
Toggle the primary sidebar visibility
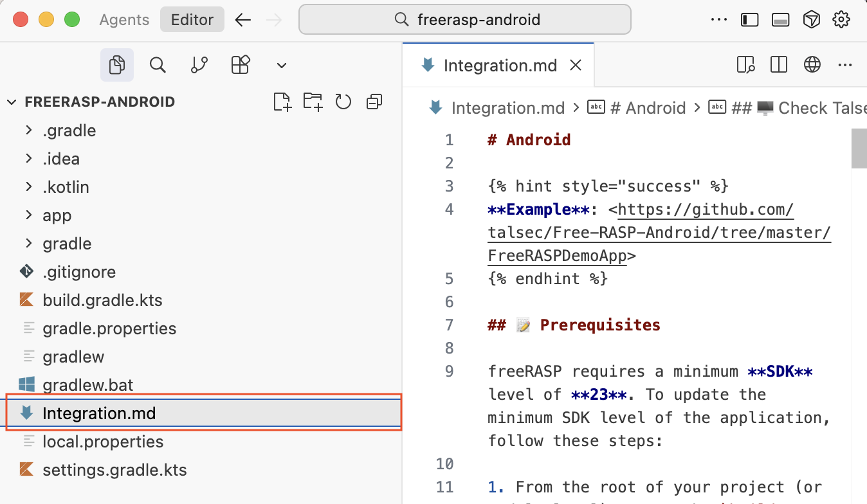[749, 20]
